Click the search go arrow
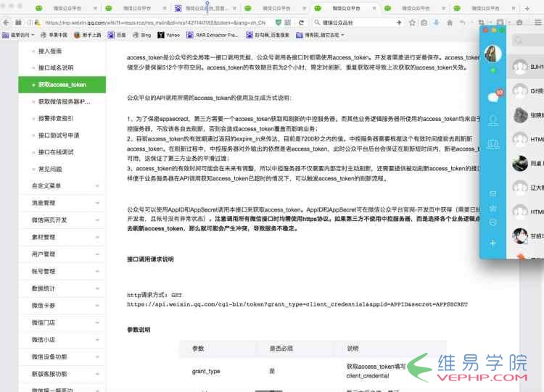 coord(399,22)
